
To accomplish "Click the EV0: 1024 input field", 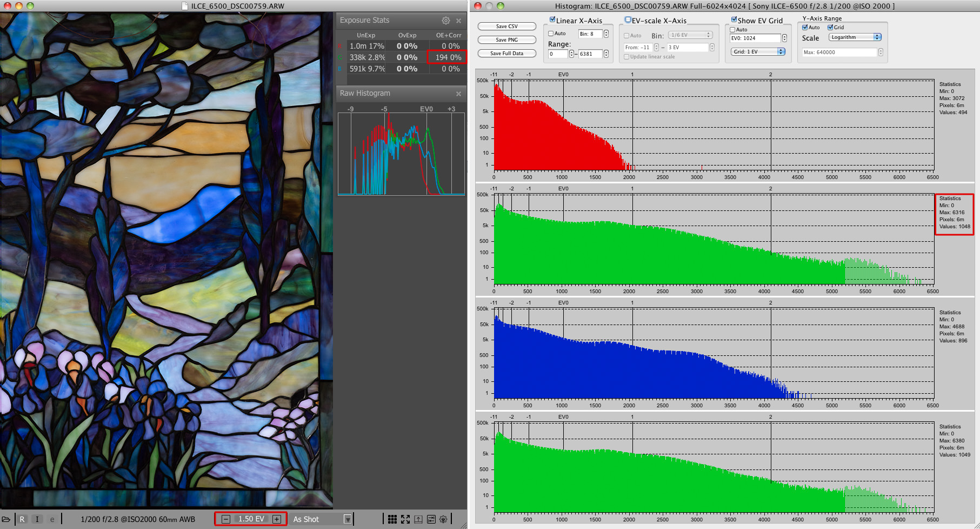I will tap(755, 38).
